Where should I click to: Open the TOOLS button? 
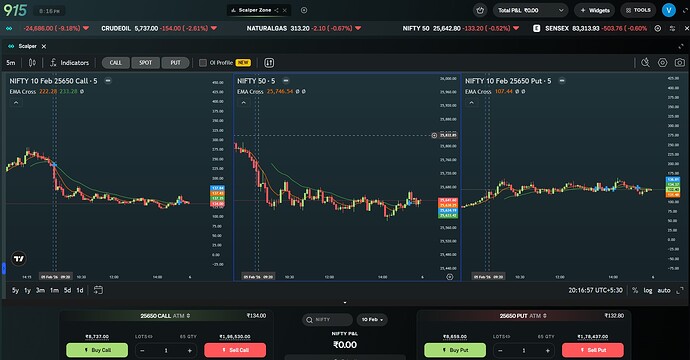point(638,10)
